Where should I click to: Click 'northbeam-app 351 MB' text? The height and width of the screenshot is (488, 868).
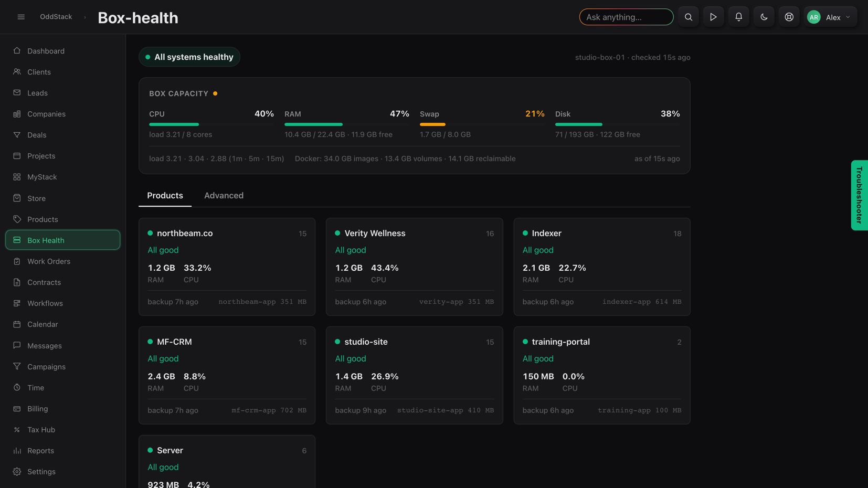(x=262, y=302)
